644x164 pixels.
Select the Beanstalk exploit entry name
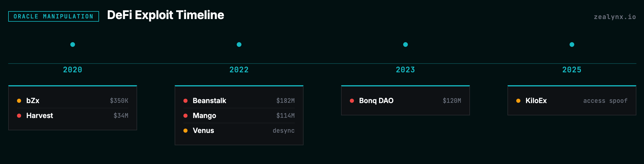tap(209, 101)
